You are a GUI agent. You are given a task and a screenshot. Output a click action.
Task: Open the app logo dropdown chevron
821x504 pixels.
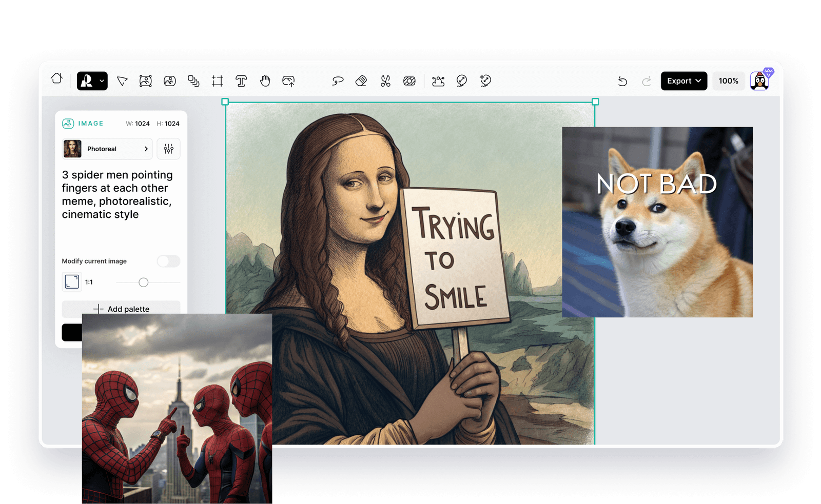101,81
